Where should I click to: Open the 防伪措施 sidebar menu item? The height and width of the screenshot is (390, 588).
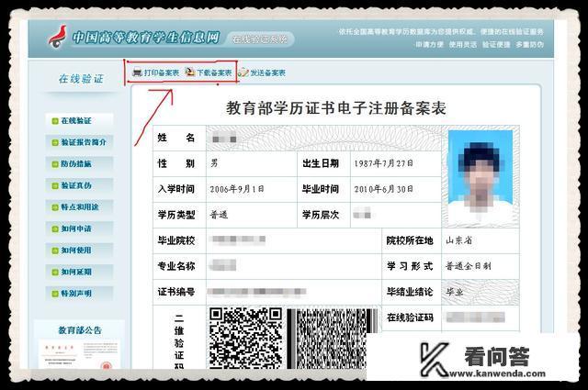click(79, 163)
